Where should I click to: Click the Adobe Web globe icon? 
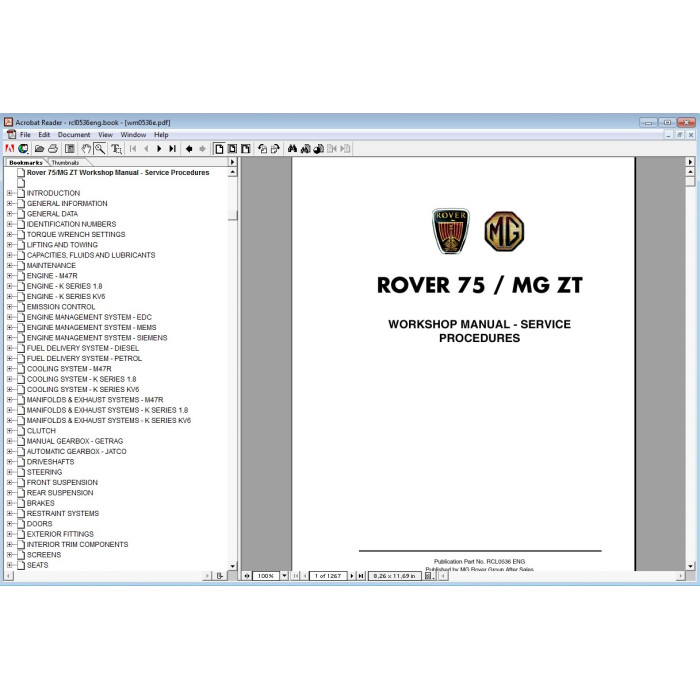tap(23, 149)
